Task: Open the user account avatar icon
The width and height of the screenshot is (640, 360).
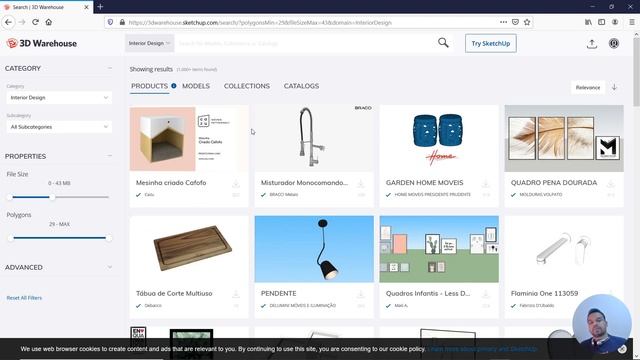Action: tap(613, 43)
